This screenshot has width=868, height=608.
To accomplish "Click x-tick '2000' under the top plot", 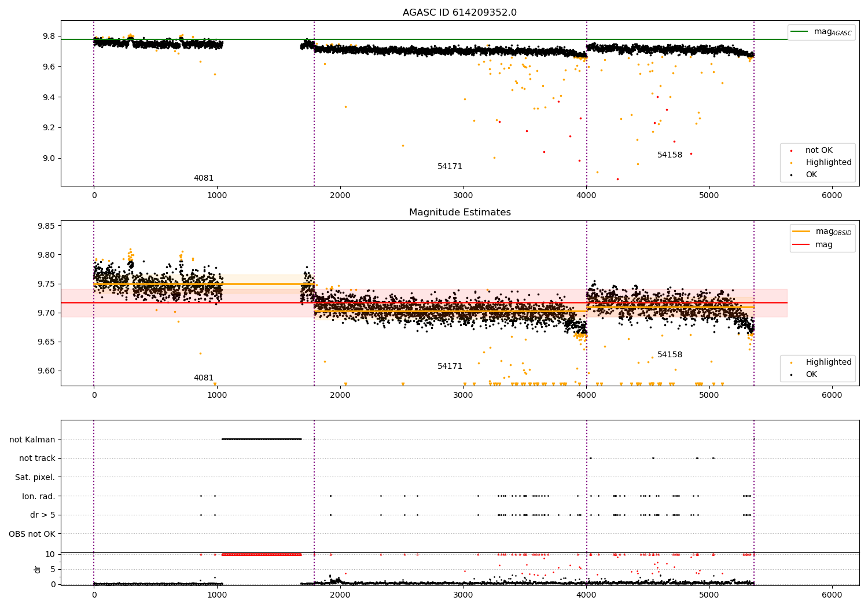I will pyautogui.click(x=340, y=196).
